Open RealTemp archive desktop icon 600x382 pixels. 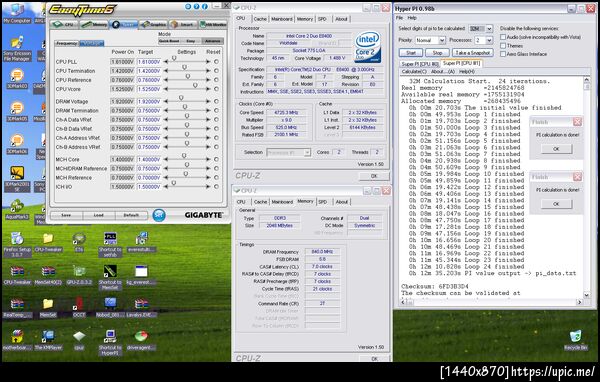pos(17,308)
